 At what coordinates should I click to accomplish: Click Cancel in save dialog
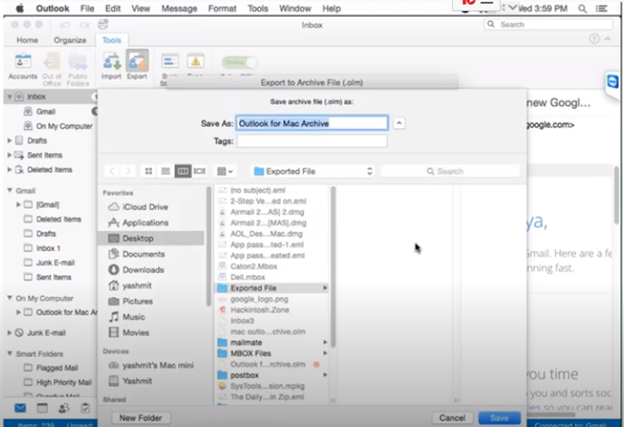coord(452,418)
